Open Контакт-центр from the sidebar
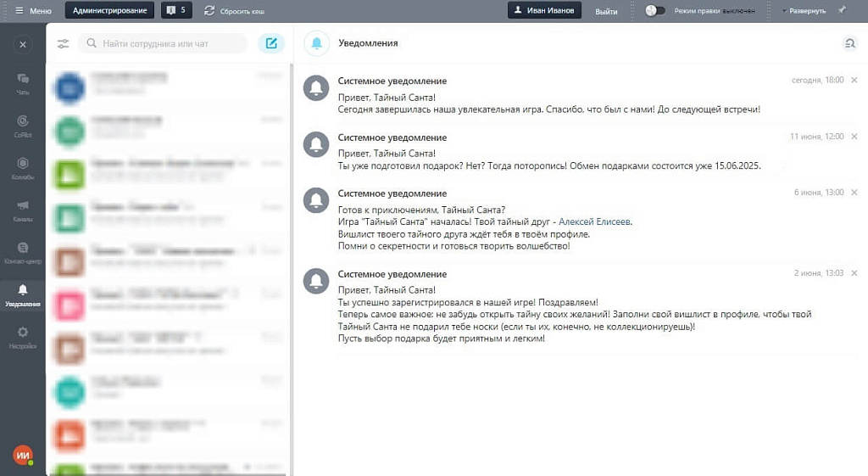Screen dimensions: 868x476 click(23, 252)
